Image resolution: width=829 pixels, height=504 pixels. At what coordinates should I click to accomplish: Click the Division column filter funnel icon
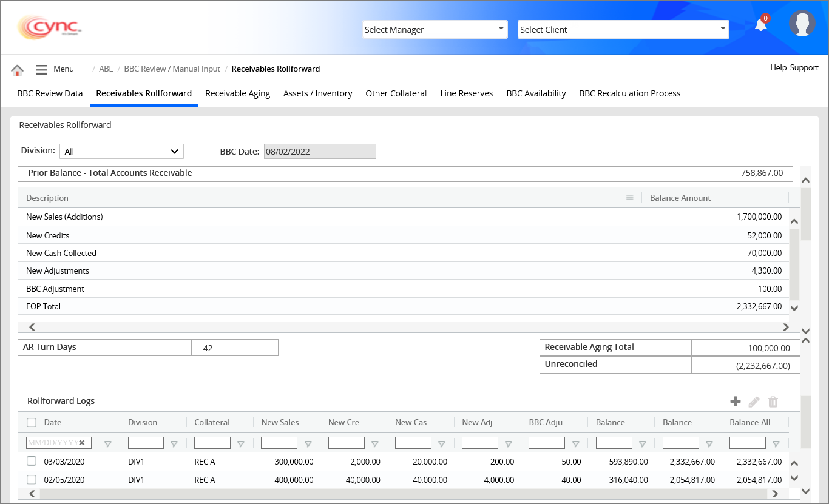tap(174, 444)
